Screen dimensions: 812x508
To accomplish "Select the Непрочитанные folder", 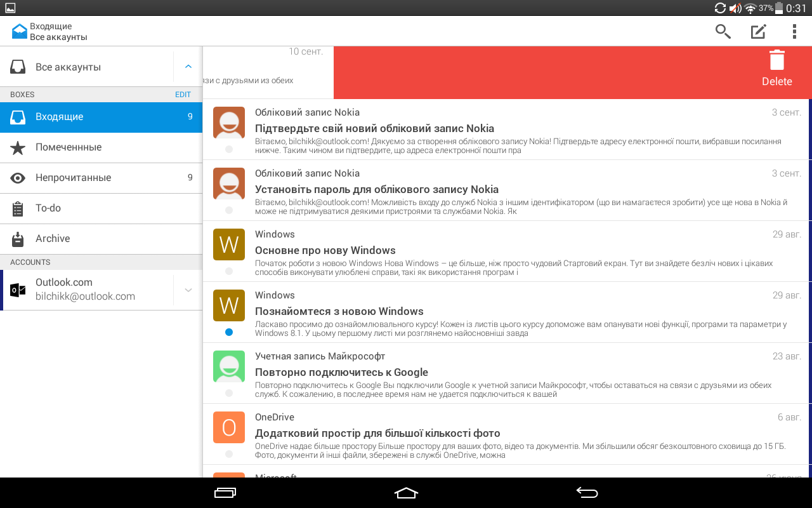I will click(x=101, y=178).
